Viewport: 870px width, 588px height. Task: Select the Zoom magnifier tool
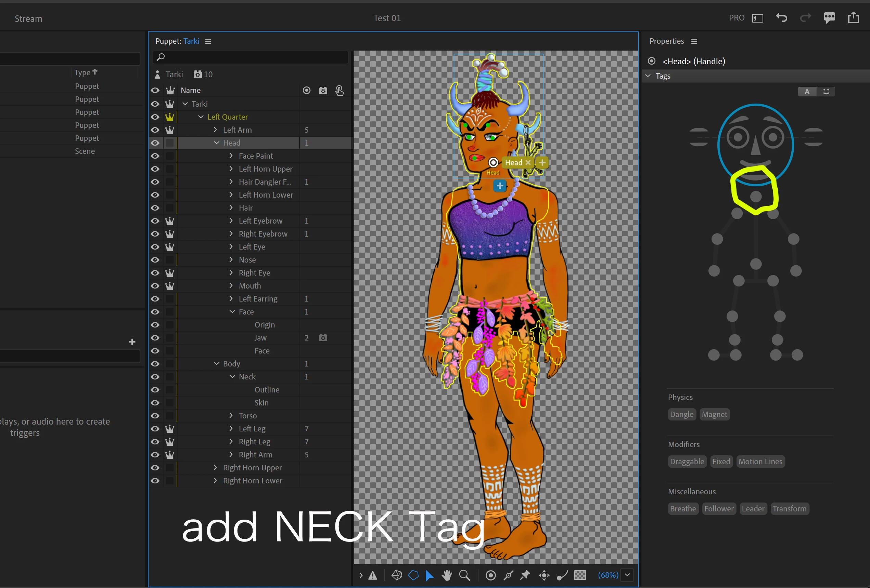click(464, 575)
